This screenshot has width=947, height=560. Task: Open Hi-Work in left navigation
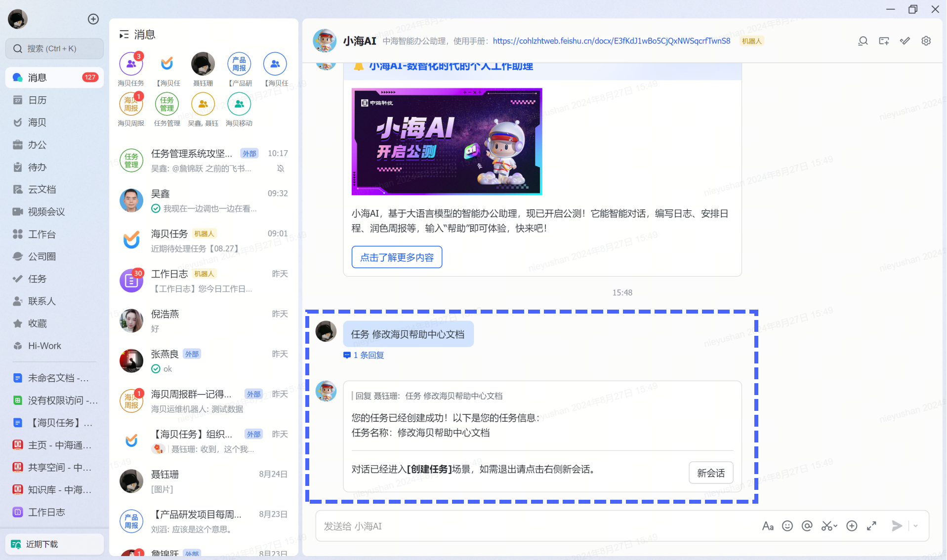(x=54, y=346)
